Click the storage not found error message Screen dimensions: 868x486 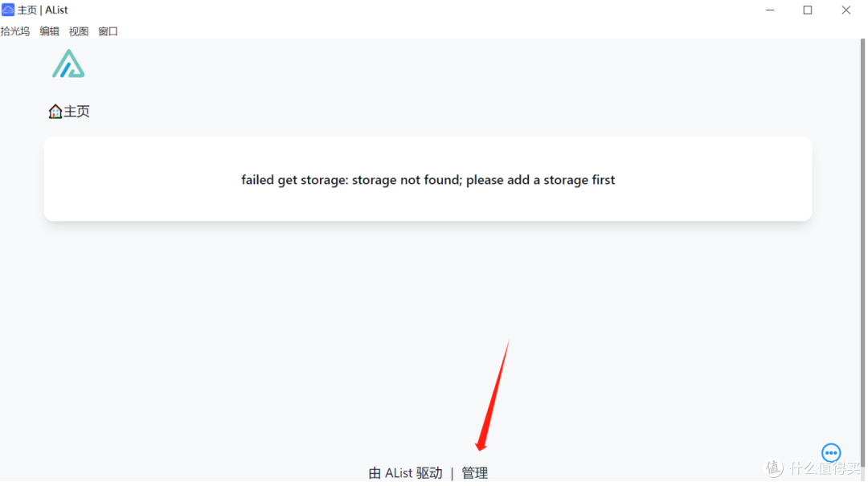point(428,180)
